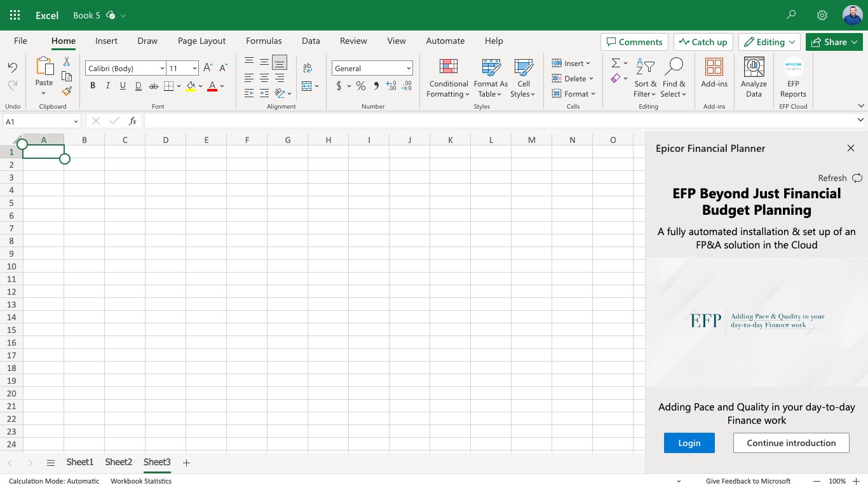The width and height of the screenshot is (868, 488).
Task: Expand Conditional Formatting options
Action: click(449, 77)
